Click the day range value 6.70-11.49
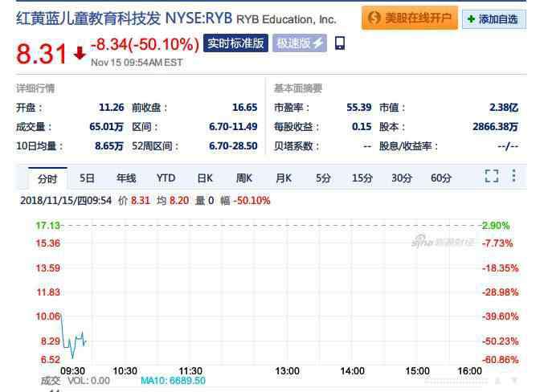Viewport: 544px width, 392px height. (x=233, y=127)
